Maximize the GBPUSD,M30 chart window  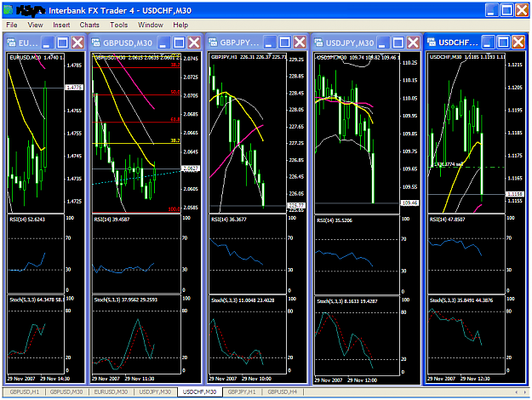click(179, 43)
